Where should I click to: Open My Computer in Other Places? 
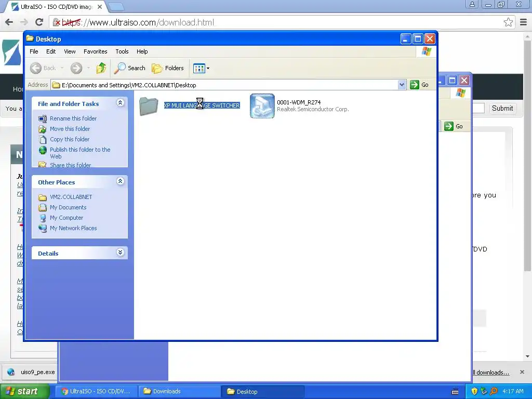click(x=66, y=218)
